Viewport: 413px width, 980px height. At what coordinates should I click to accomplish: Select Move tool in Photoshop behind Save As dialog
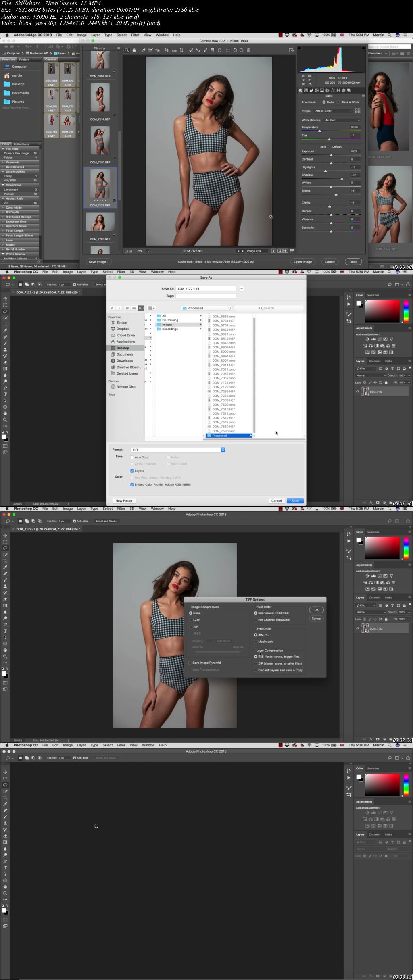[5, 299]
